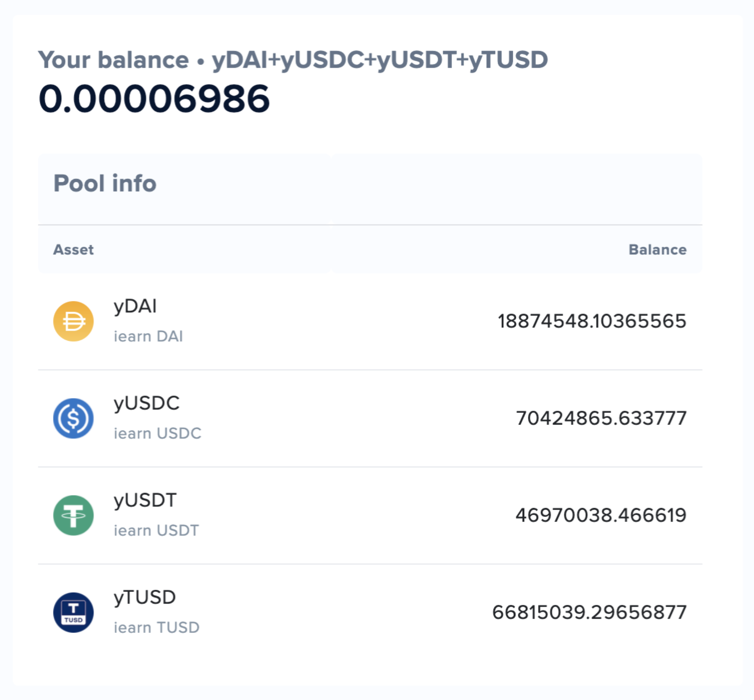Viewport: 754px width, 700px height.
Task: Click the yDAI orange coin icon
Action: [73, 321]
